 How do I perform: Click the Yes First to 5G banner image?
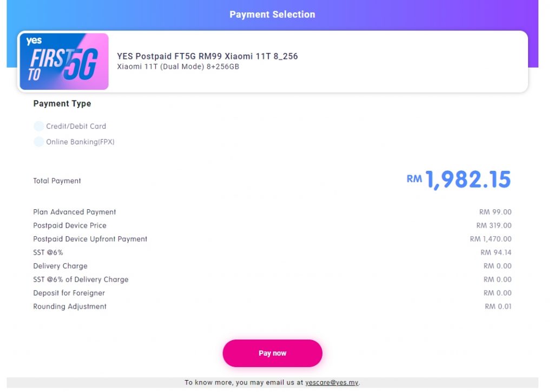(64, 62)
